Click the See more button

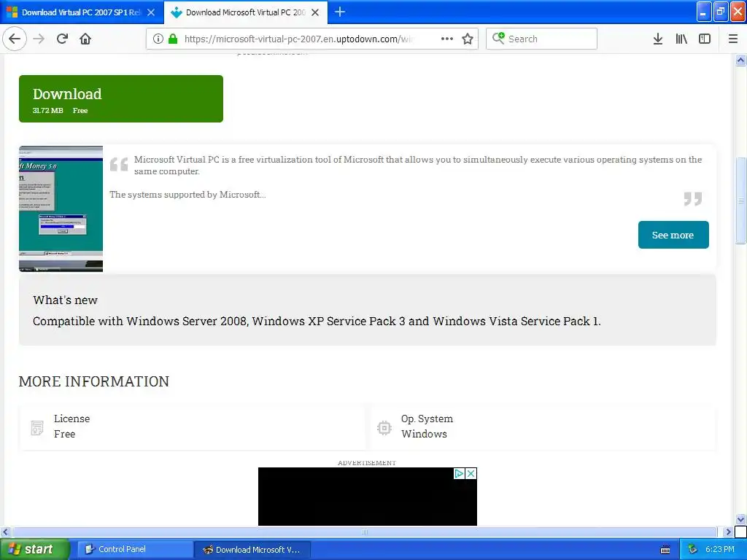pyautogui.click(x=673, y=235)
